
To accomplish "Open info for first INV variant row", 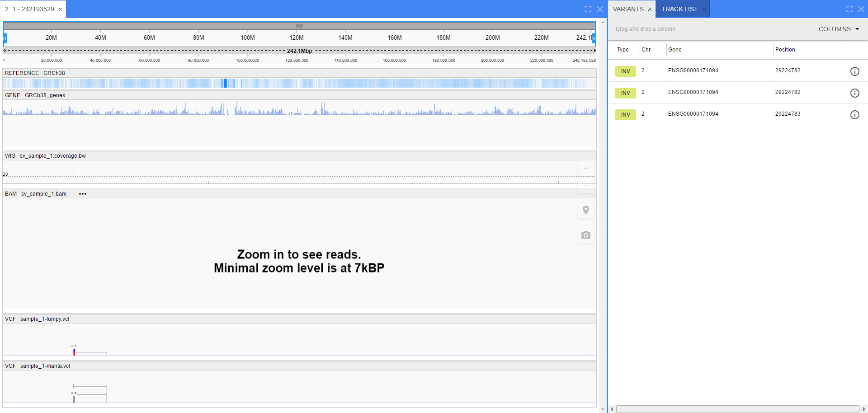I will [854, 71].
